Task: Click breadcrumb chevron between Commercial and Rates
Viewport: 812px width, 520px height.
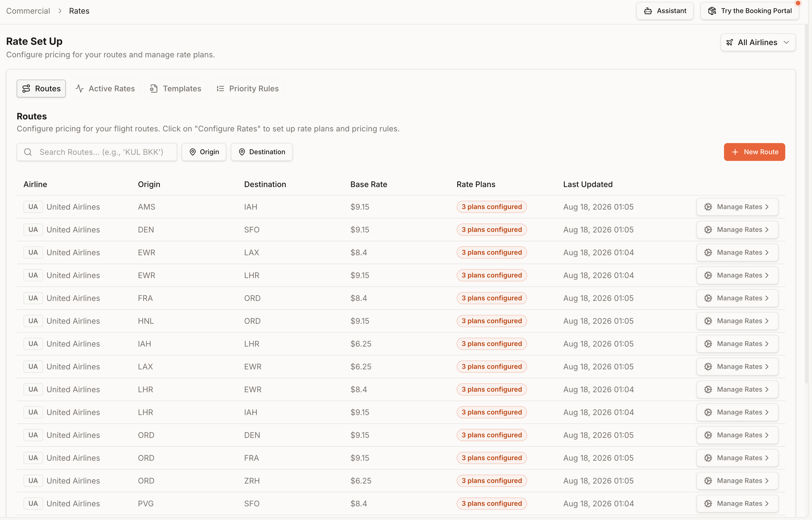Action: (60, 11)
